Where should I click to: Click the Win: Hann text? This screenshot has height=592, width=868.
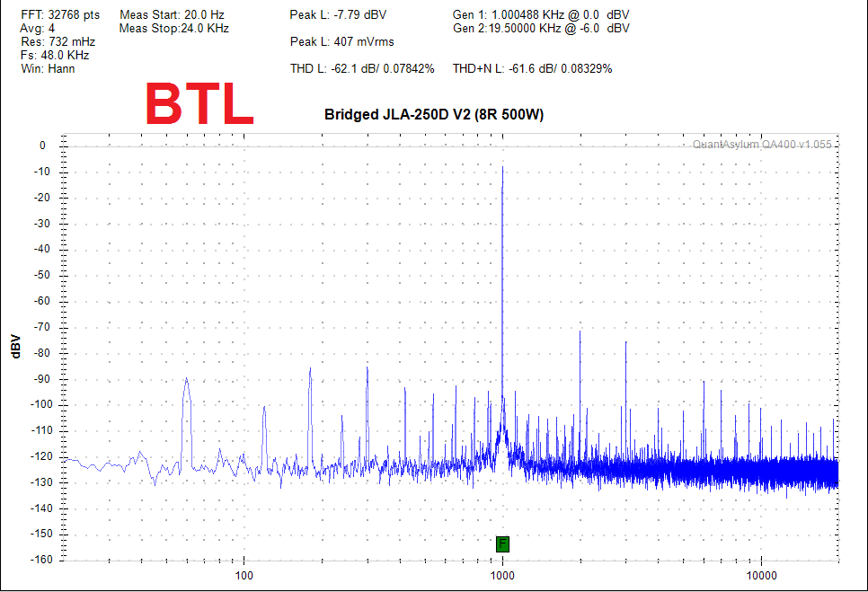pyautogui.click(x=48, y=68)
